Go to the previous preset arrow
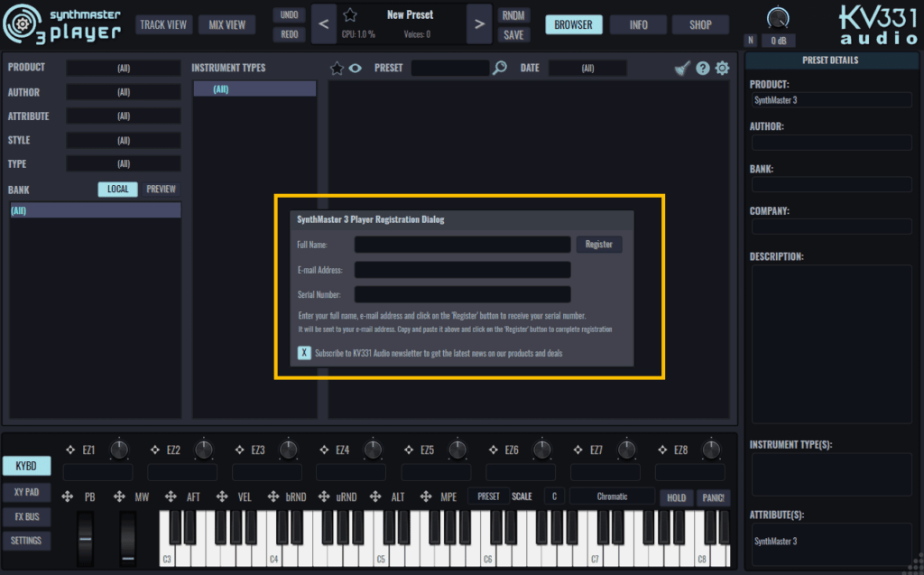924x575 pixels. coord(324,24)
